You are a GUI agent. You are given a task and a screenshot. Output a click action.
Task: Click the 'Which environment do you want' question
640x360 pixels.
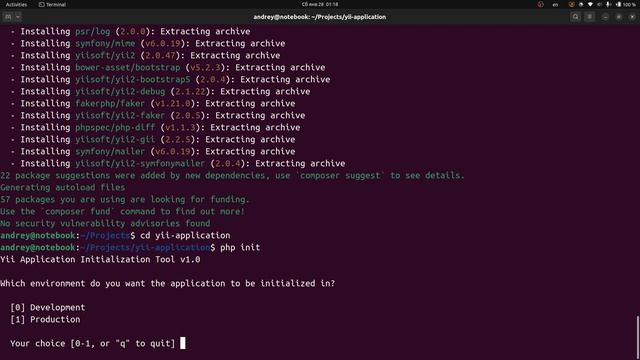point(168,283)
